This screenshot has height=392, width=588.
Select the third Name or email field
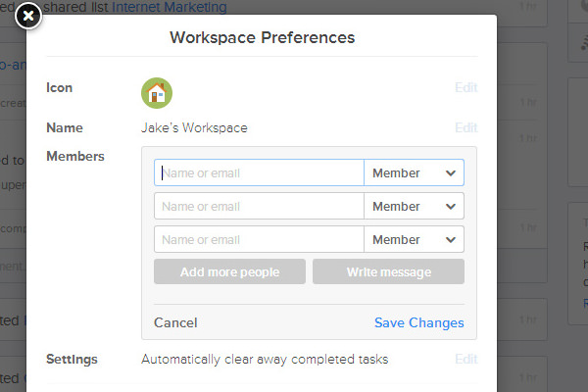coord(259,239)
